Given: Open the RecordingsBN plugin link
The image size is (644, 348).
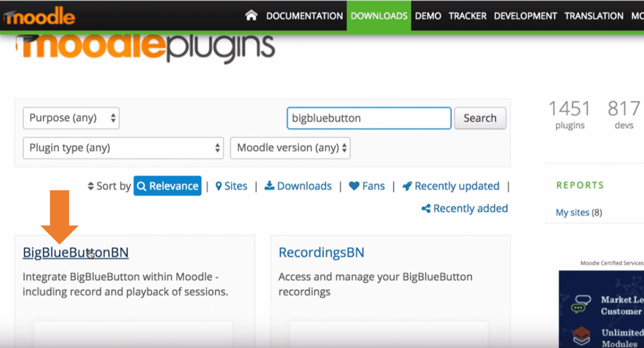Looking at the screenshot, I should click(322, 252).
